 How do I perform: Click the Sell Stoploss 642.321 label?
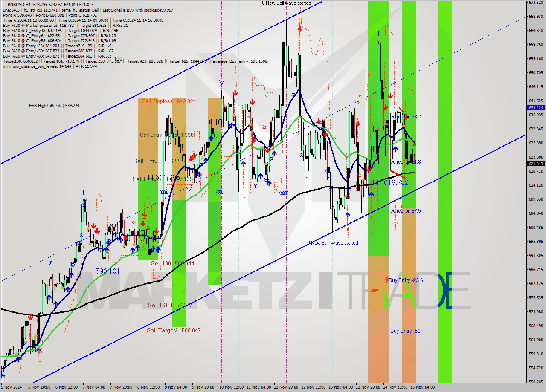click(x=169, y=101)
